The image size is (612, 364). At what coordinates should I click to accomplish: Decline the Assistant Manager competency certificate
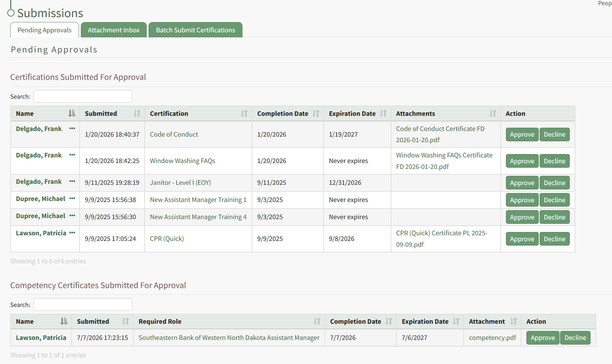coord(575,338)
